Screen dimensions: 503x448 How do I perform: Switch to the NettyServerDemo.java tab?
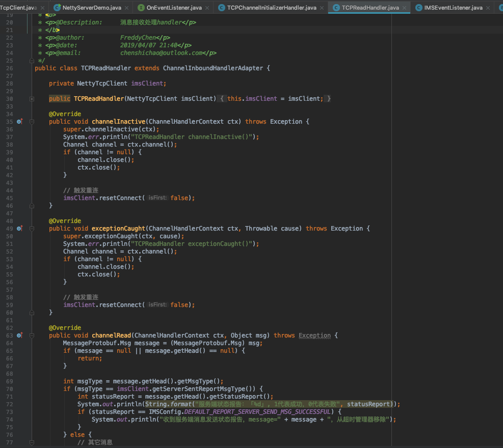(91, 8)
